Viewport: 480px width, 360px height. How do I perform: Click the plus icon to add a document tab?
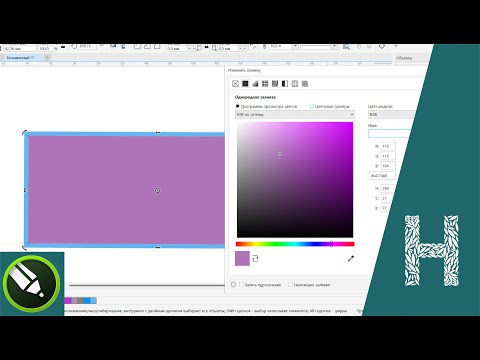(x=47, y=57)
